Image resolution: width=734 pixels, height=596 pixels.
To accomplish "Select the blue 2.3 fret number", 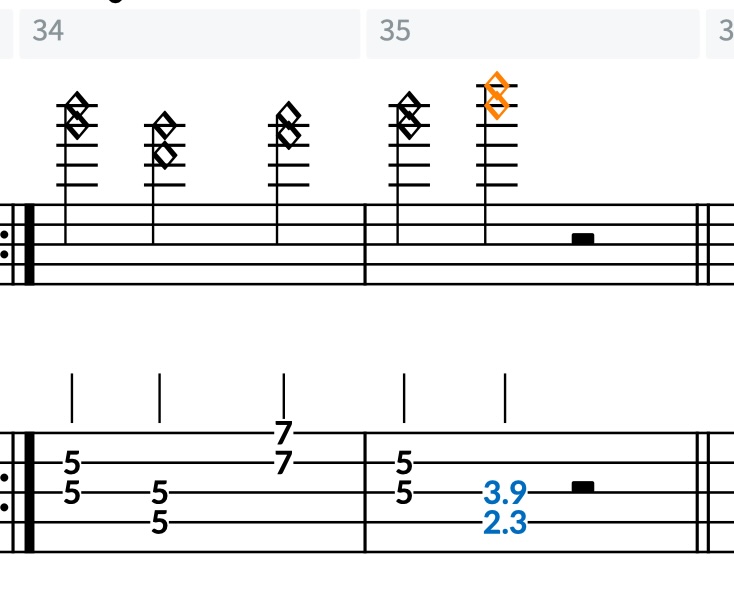I will coord(505,522).
